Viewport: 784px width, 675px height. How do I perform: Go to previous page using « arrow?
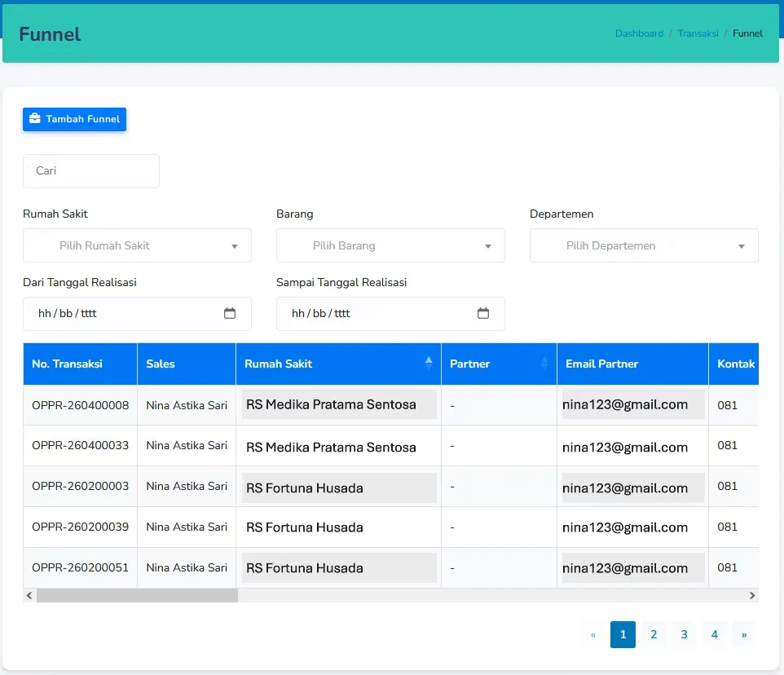[x=593, y=634]
